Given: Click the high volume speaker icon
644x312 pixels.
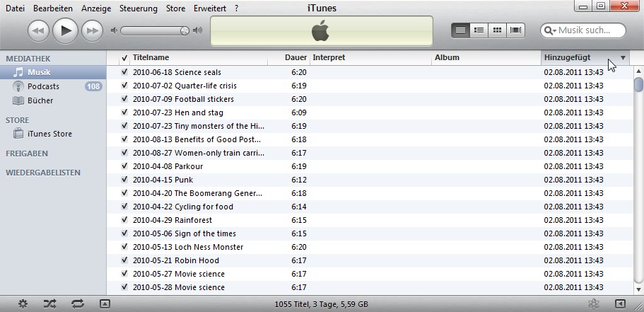Looking at the screenshot, I should tap(197, 30).
